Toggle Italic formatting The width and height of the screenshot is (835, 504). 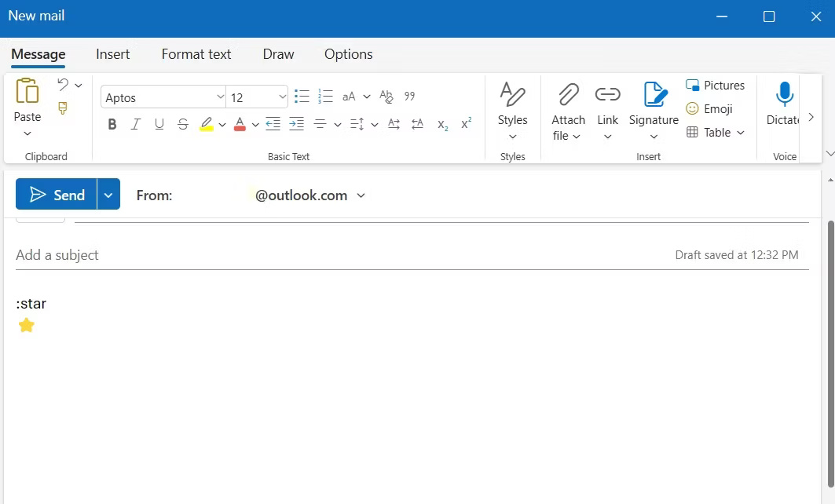tap(136, 124)
